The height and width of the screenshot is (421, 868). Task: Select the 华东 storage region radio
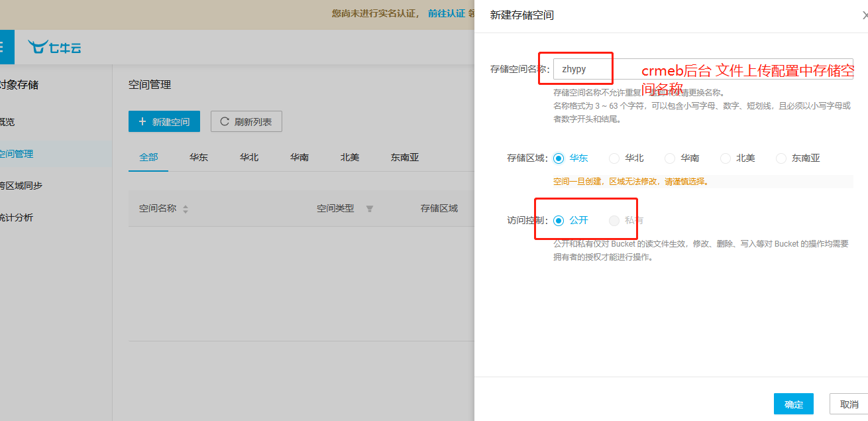click(x=559, y=158)
